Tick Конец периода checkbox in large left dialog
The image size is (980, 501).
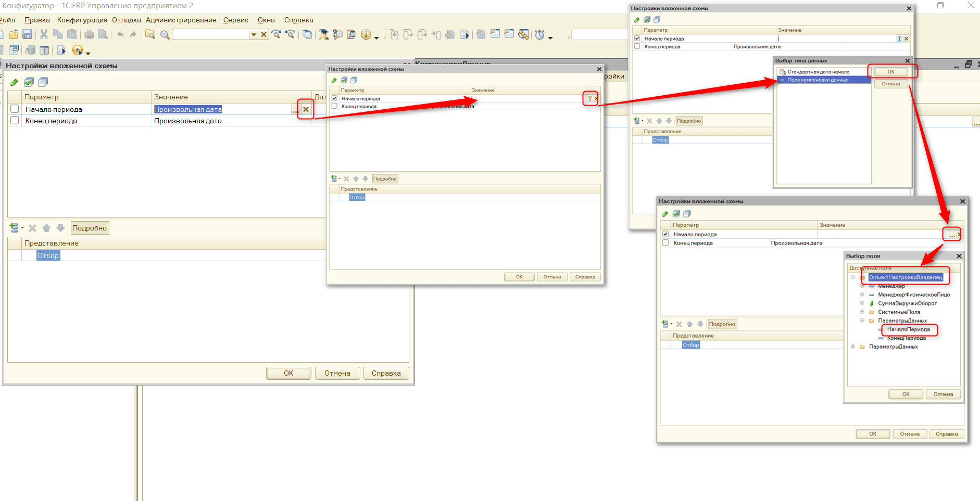tap(15, 121)
